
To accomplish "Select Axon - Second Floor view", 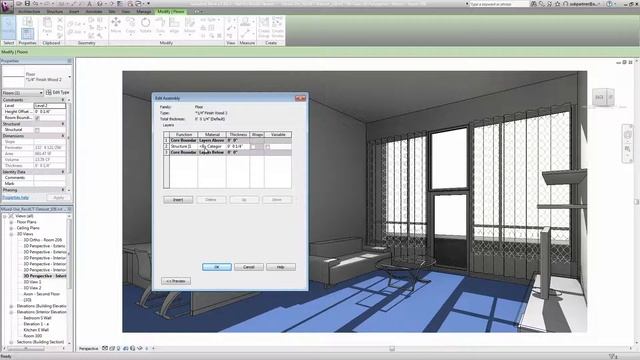I will pyautogui.click(x=42, y=294).
